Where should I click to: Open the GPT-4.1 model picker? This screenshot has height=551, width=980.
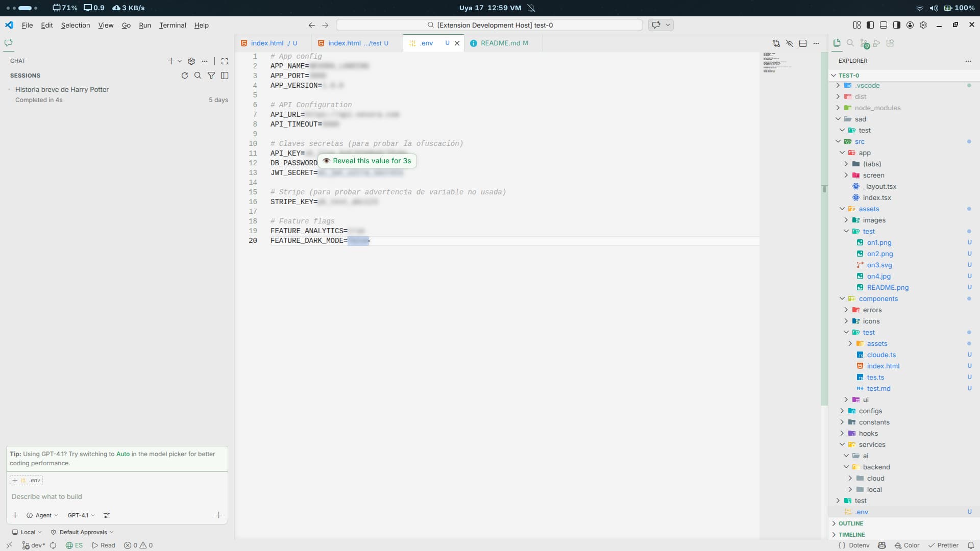tap(81, 515)
